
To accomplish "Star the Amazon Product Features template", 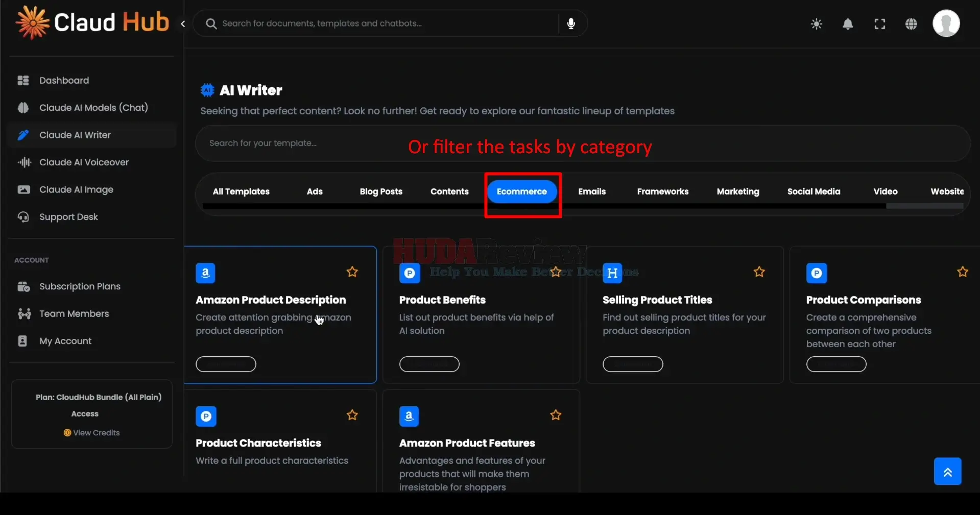I will pos(556,415).
